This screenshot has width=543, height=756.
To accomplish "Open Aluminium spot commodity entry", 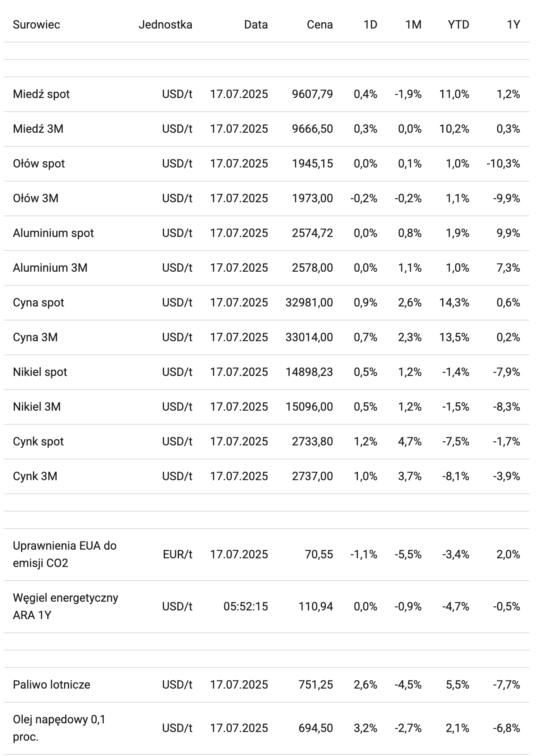I will pyautogui.click(x=53, y=233).
